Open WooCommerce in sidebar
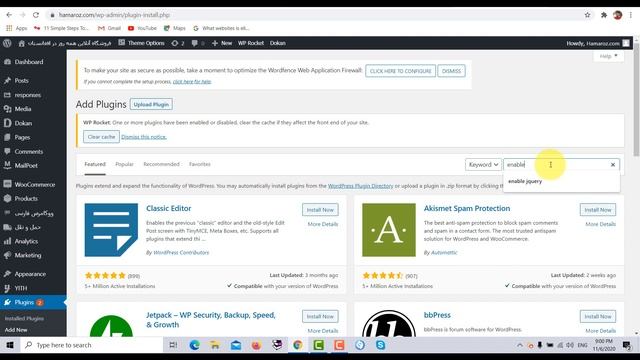Viewport: 640px width, 360px height. pyautogui.click(x=35, y=184)
